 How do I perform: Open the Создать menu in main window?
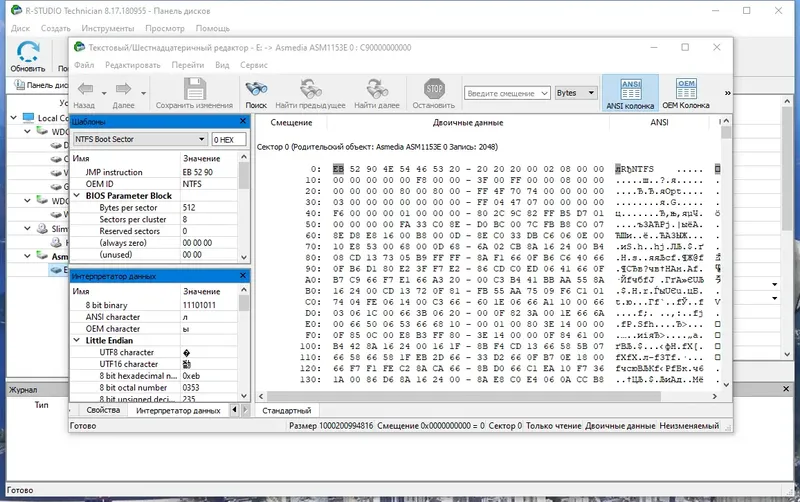pyautogui.click(x=56, y=28)
